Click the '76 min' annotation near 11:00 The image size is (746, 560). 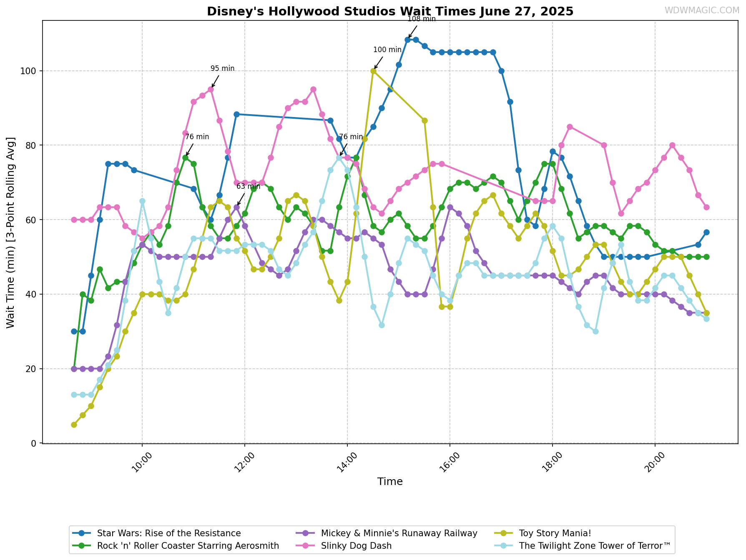(x=197, y=137)
